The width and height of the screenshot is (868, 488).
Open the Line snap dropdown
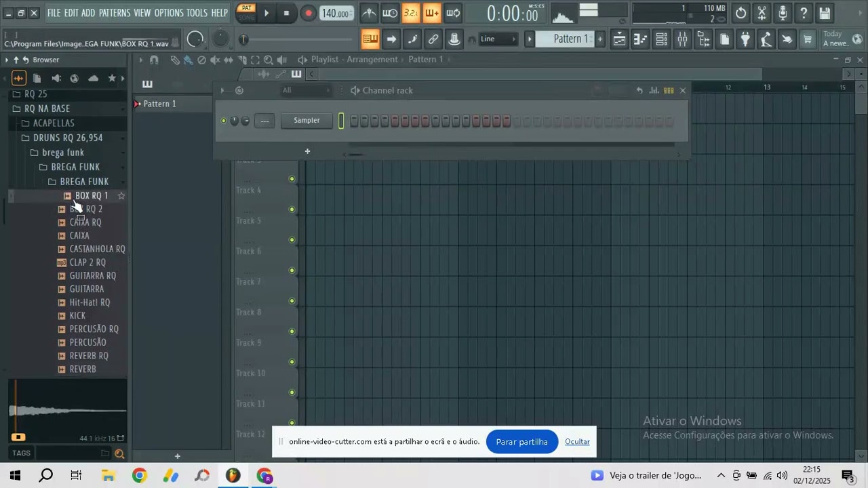[x=498, y=39]
